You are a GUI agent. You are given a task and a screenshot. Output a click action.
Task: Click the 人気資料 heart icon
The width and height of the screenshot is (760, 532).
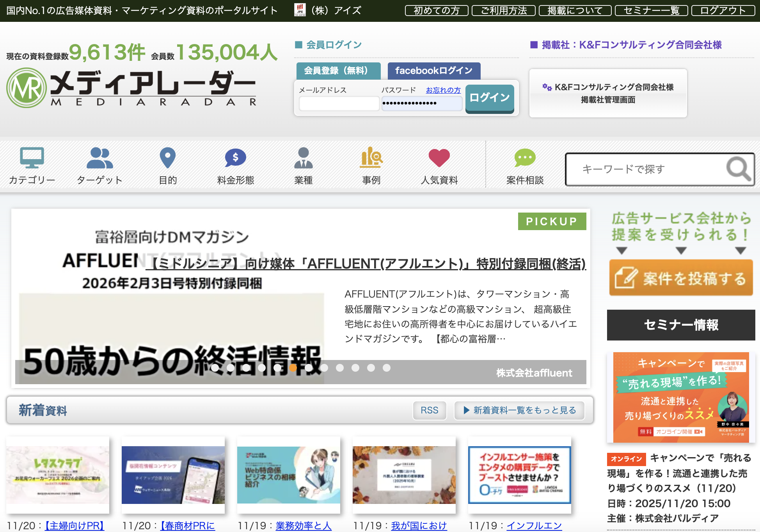439,158
